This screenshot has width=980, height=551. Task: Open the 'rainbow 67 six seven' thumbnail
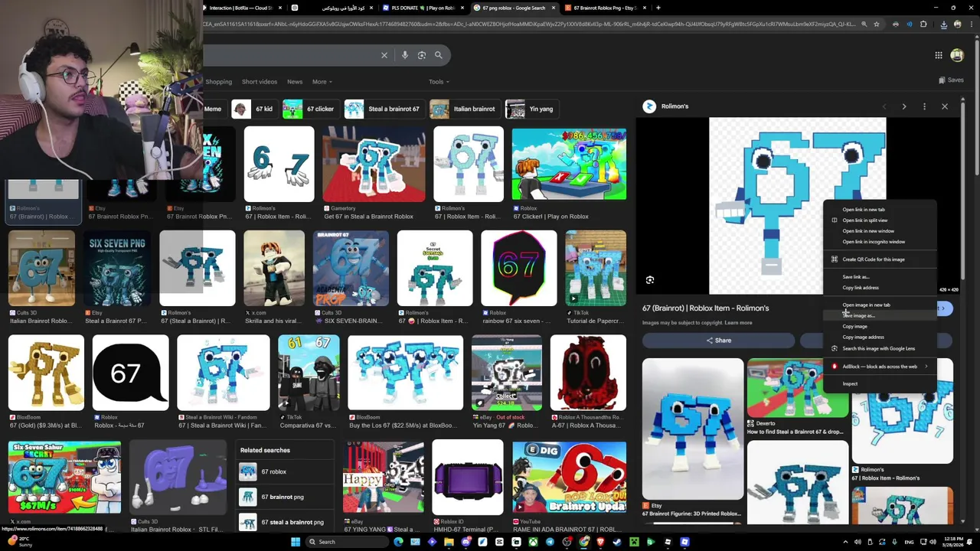click(518, 269)
